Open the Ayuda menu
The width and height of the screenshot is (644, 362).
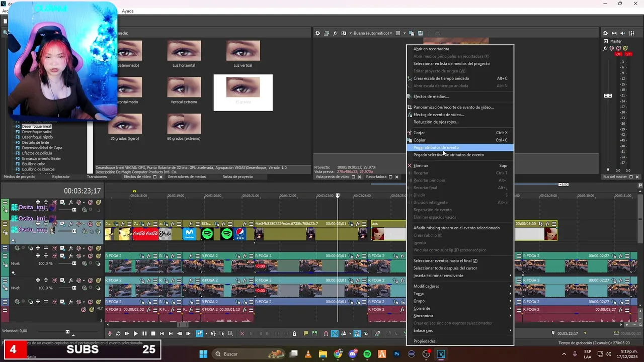click(128, 11)
